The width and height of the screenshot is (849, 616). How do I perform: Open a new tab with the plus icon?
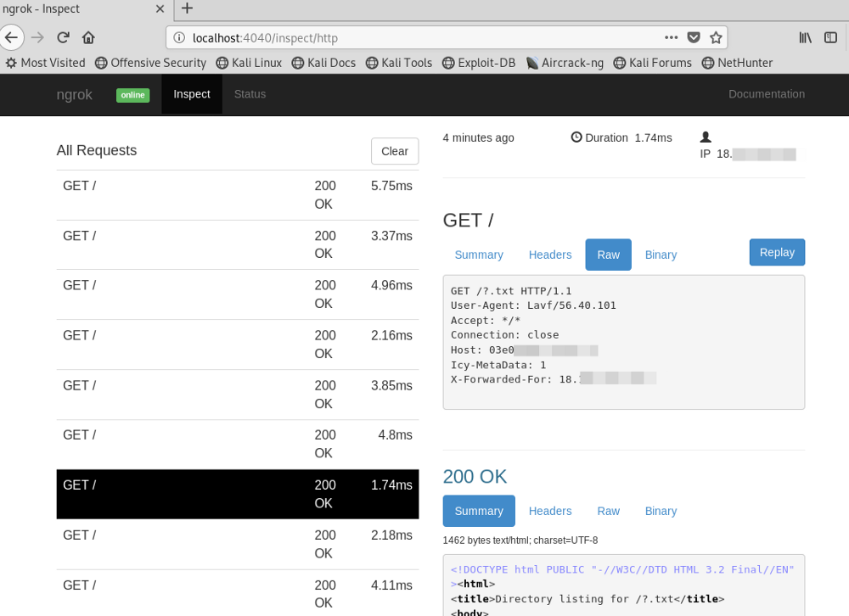point(187,8)
